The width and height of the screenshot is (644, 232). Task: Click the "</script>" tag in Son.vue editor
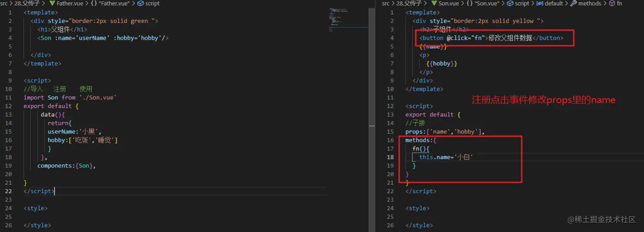421,191
